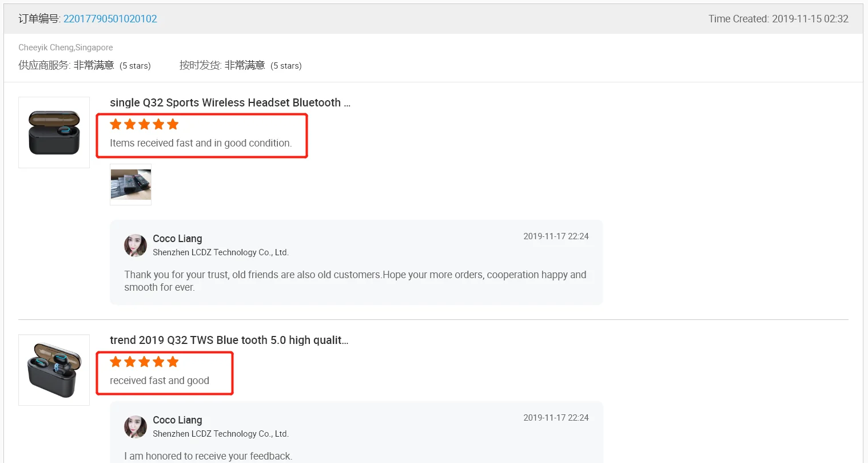Click Shenzhen LCDZ company name in "Thank you" reply

221,252
